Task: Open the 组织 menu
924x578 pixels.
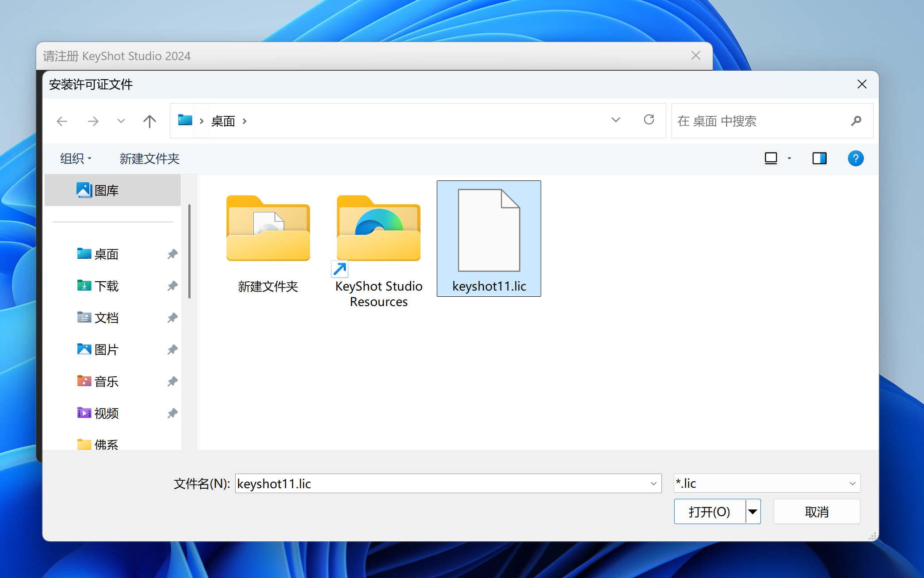Action: pyautogui.click(x=76, y=158)
